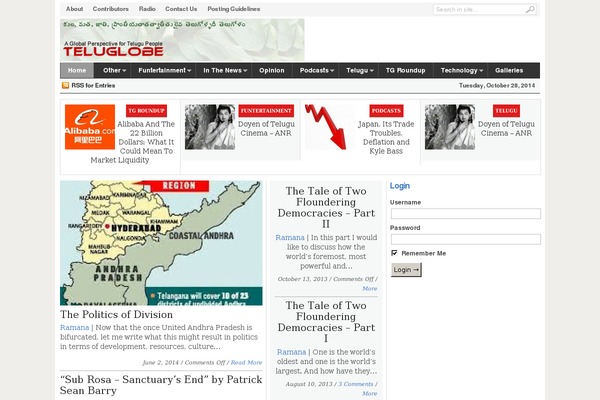This screenshot has height=400, width=600.
Task: Click the RSS feed icon
Action: [65, 85]
